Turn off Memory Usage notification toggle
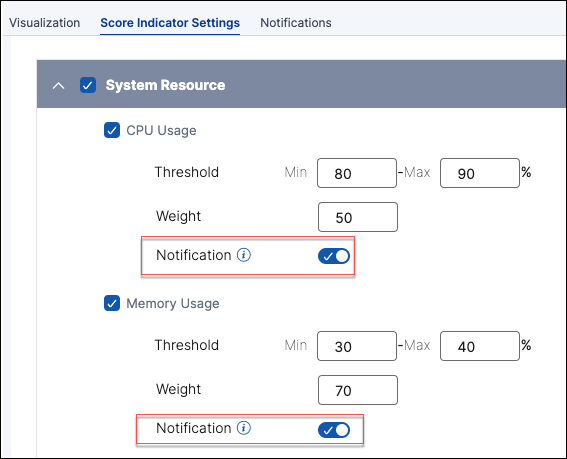This screenshot has width=567, height=459. pos(334,430)
